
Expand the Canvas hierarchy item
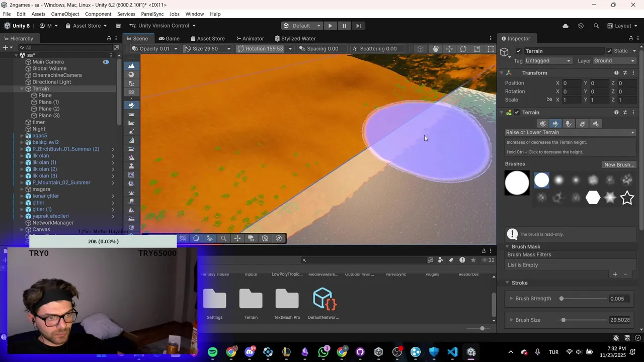point(22,230)
